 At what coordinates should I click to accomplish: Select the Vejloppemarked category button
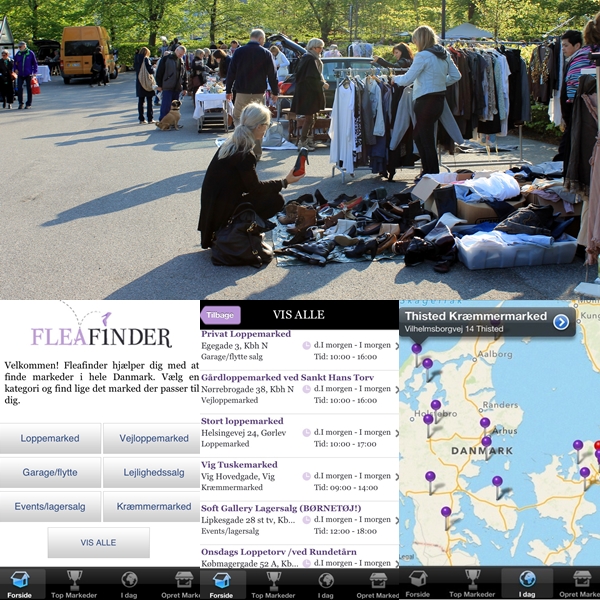click(x=153, y=439)
